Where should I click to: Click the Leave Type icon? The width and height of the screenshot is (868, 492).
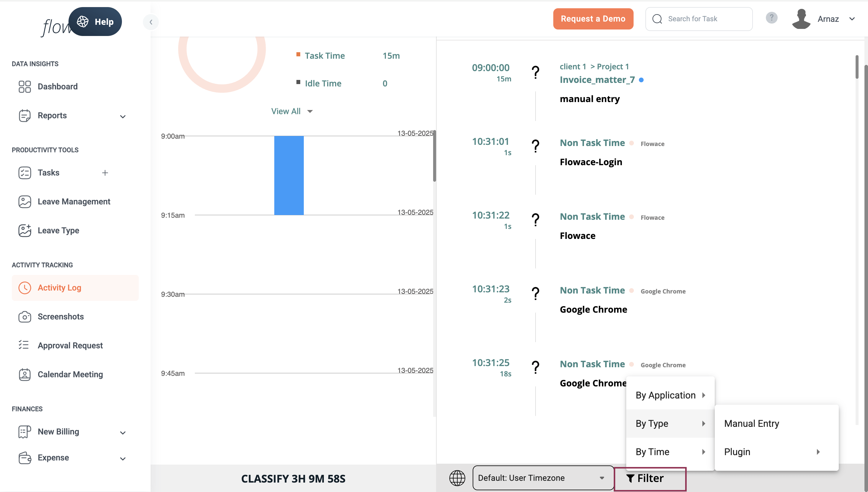(x=25, y=230)
